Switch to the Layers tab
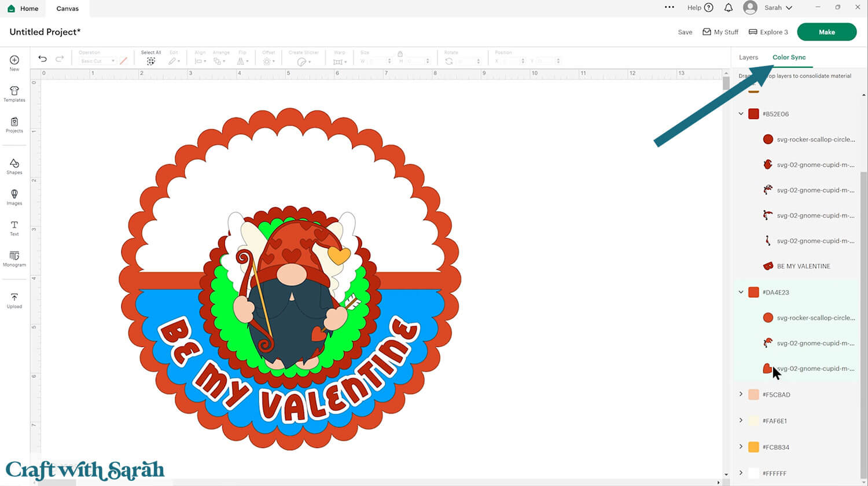Screen dimensions: 868x486 [x=748, y=57]
